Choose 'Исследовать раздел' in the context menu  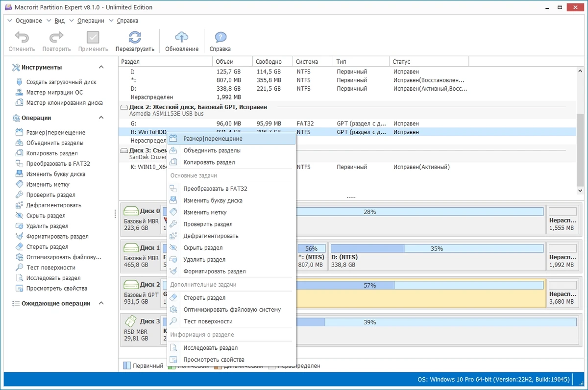231,347
